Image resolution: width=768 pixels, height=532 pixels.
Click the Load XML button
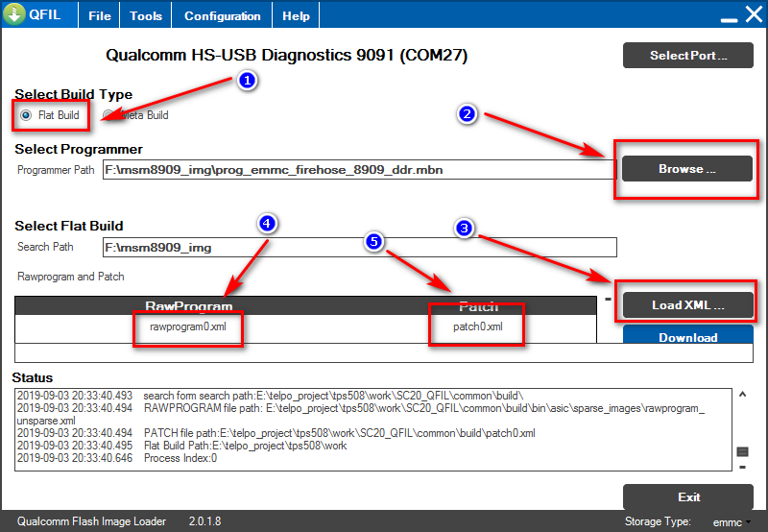point(687,304)
